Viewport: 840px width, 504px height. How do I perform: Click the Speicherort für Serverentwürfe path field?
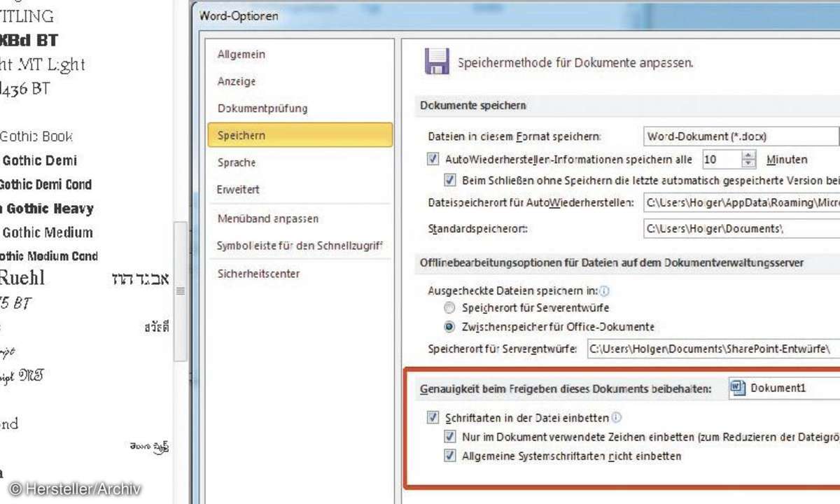tap(713, 348)
